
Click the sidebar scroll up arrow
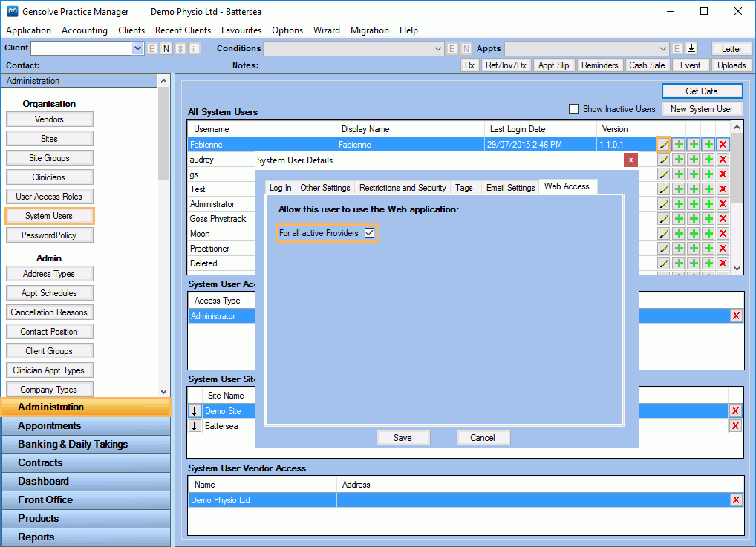[164, 81]
